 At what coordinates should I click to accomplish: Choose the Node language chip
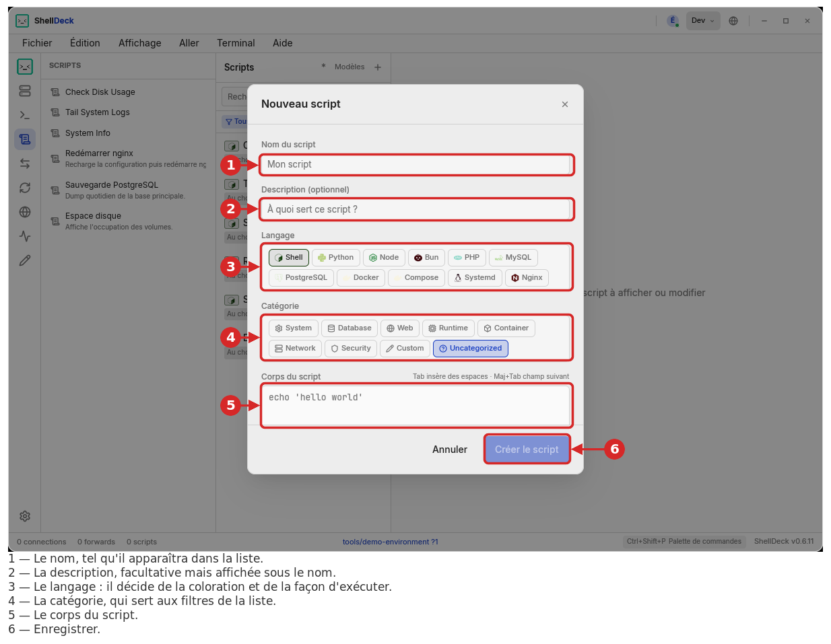click(384, 258)
